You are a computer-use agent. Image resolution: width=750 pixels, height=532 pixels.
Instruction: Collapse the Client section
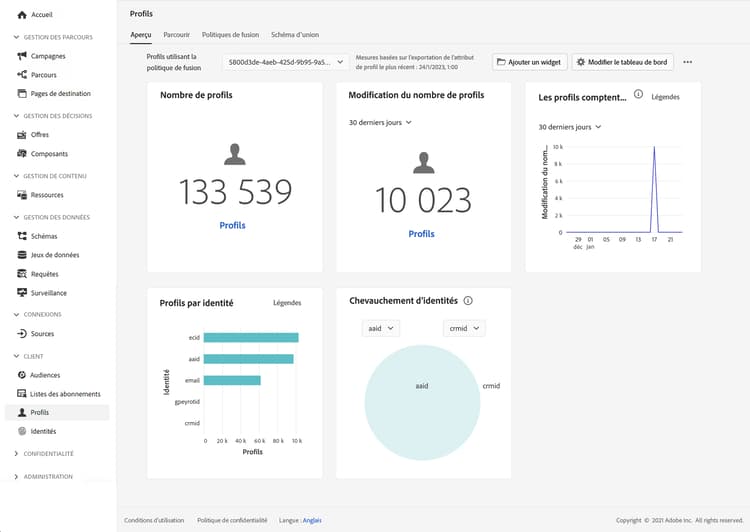(16, 356)
